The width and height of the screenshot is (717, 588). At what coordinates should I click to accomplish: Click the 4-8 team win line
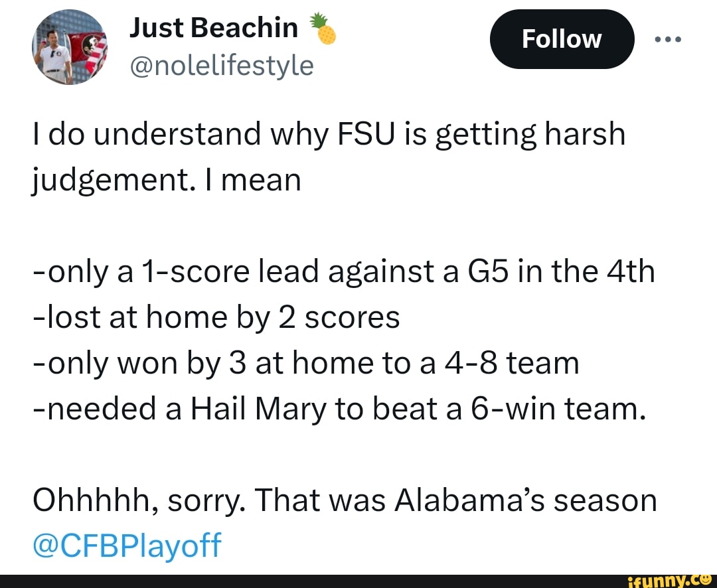[x=305, y=363]
